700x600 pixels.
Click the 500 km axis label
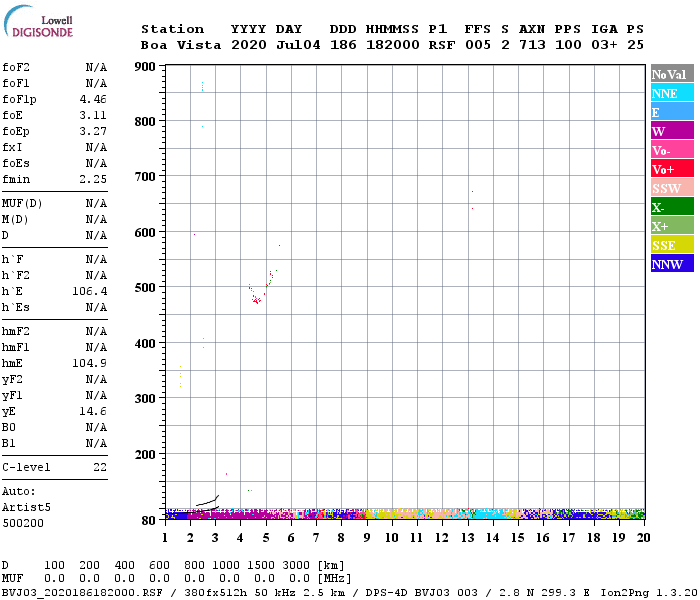pyautogui.click(x=145, y=288)
